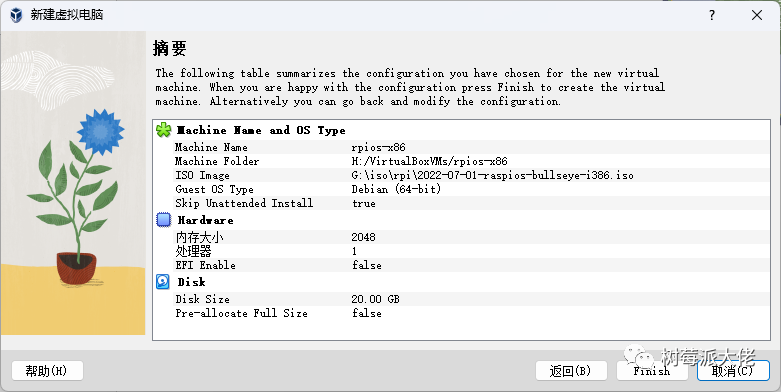The image size is (781, 392).
Task: Select the Machine Folder row label
Action: (217, 161)
